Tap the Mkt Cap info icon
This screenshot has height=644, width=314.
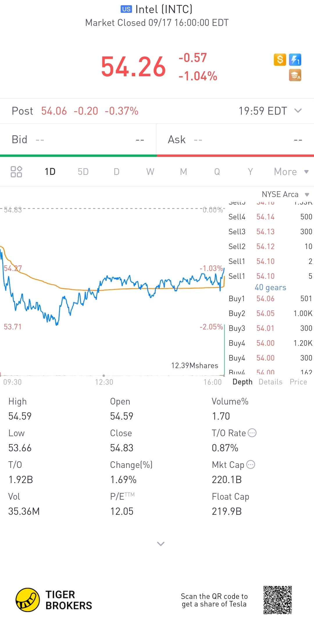251,465
